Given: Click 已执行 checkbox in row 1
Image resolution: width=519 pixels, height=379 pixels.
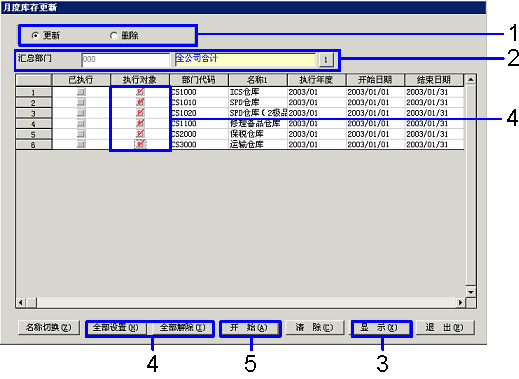Looking at the screenshot, I should coord(81,92).
